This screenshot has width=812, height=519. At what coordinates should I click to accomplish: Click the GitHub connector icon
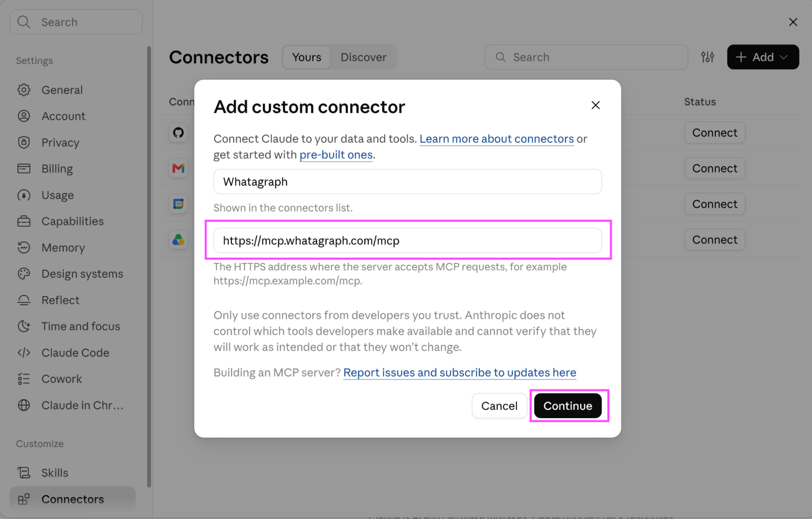[178, 132]
